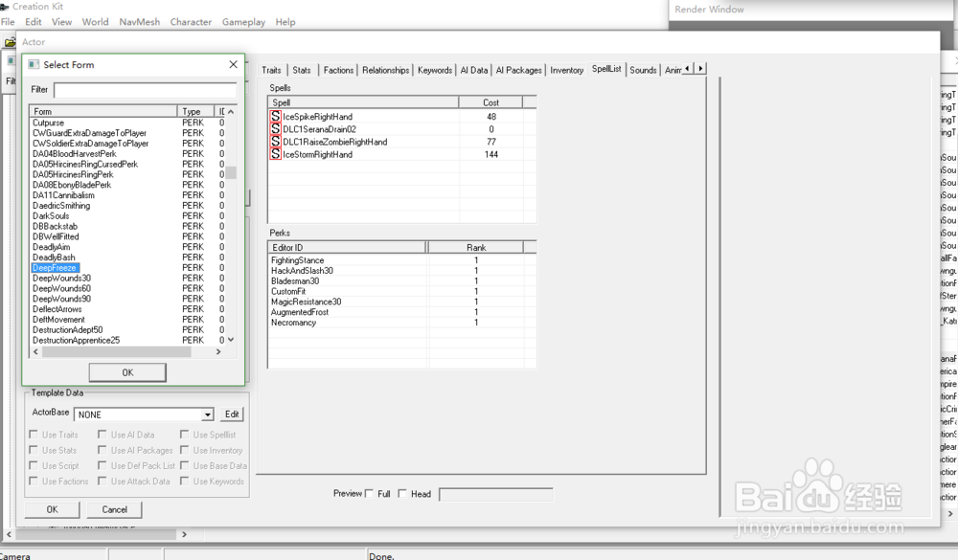
Task: Click into the Filter text field
Action: click(x=146, y=90)
